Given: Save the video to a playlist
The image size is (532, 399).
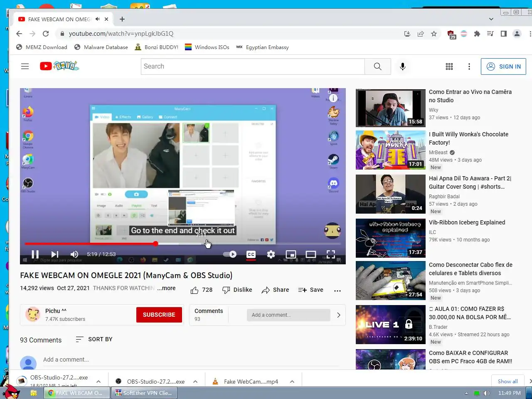Looking at the screenshot, I should pos(311,290).
